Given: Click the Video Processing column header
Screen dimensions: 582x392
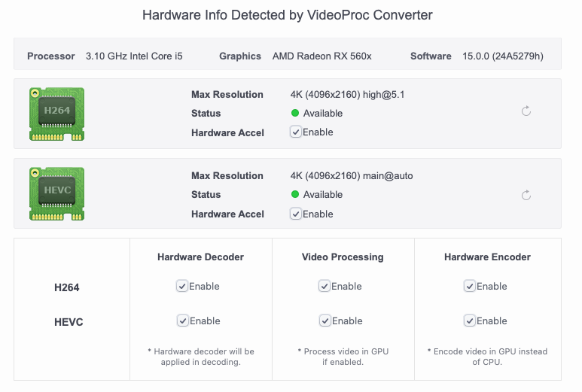Looking at the screenshot, I should click(x=343, y=257).
